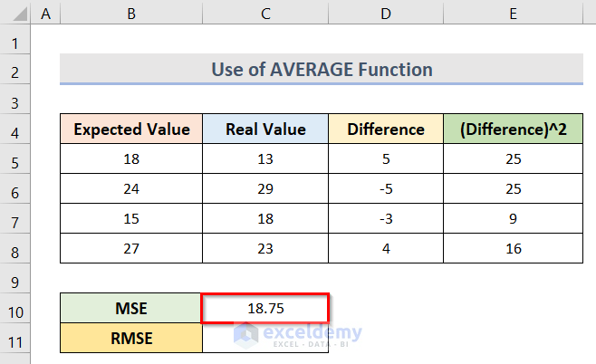596x364 pixels.
Task: Select the Real Value header cell
Action: [x=264, y=129]
